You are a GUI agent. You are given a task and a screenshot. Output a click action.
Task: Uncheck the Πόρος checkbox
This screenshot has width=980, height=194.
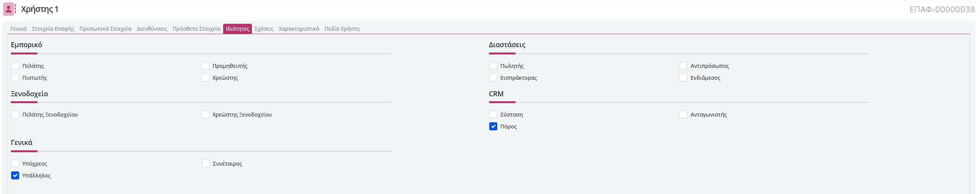click(493, 127)
